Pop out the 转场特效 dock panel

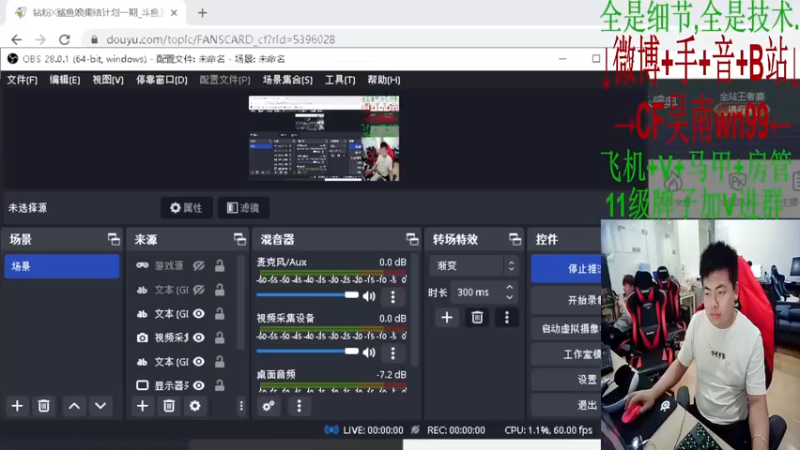(x=515, y=239)
